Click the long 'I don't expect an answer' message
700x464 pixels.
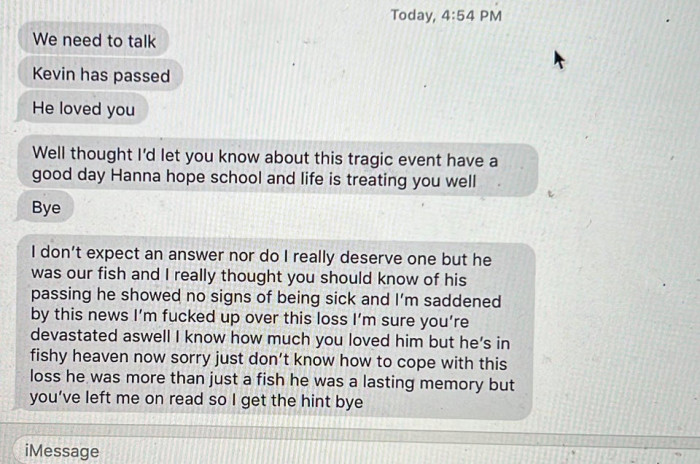273,326
